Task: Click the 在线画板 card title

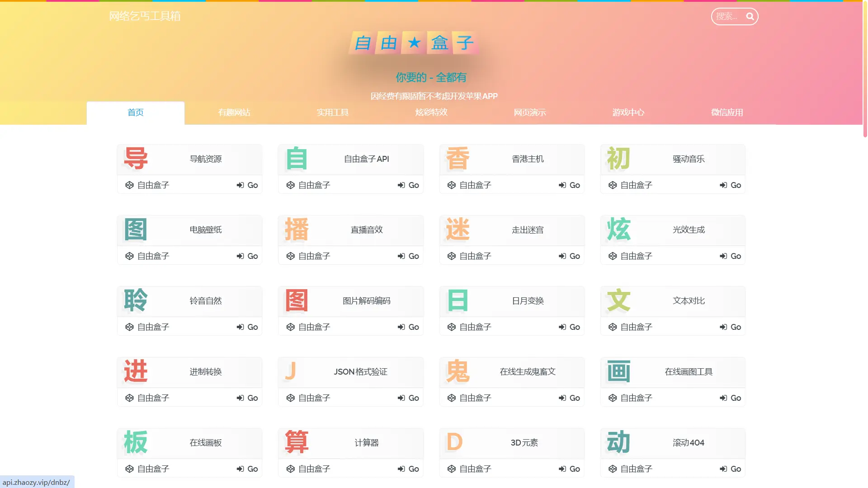Action: (x=206, y=443)
